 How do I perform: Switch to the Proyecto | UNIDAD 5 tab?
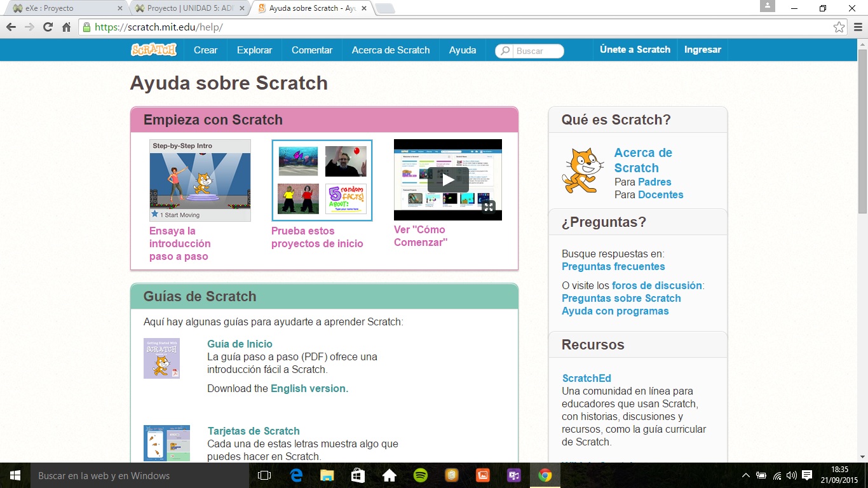pos(191,8)
